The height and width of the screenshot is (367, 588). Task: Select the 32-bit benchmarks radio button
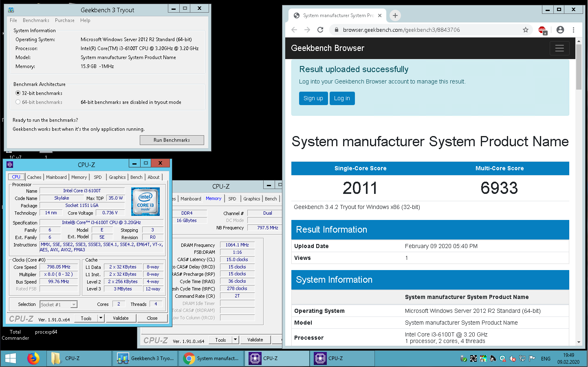coord(18,93)
